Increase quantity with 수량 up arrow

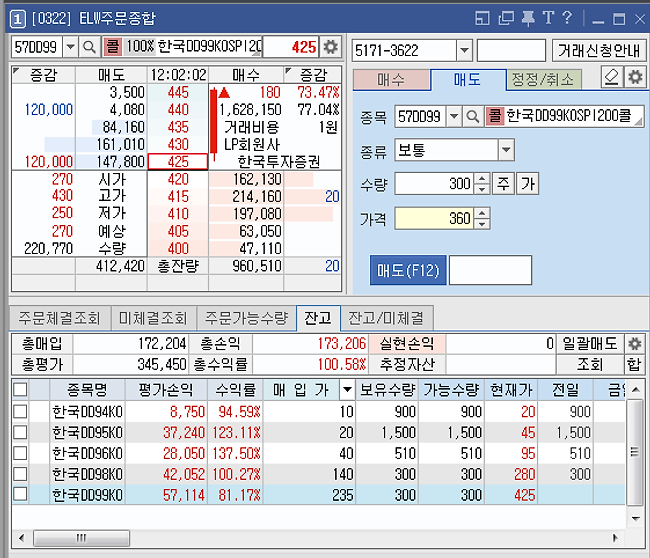[x=482, y=179]
